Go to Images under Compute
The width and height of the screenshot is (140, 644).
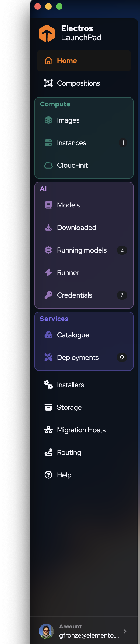click(x=84, y=120)
